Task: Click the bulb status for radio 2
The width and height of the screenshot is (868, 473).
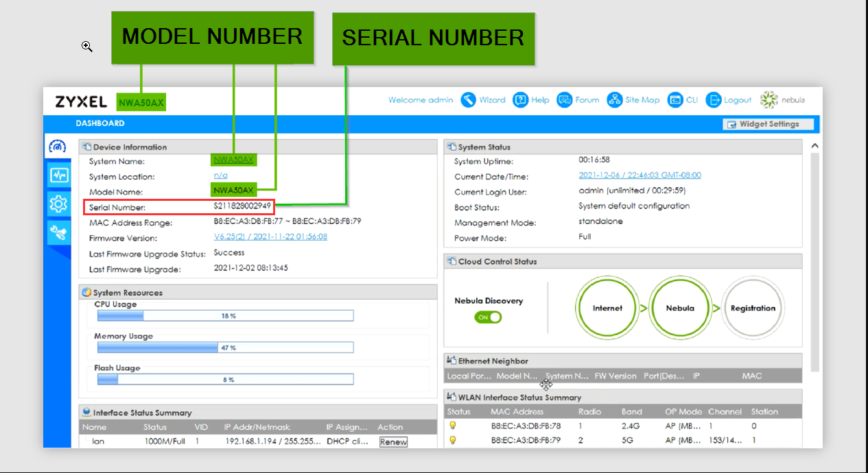Action: [x=452, y=440]
